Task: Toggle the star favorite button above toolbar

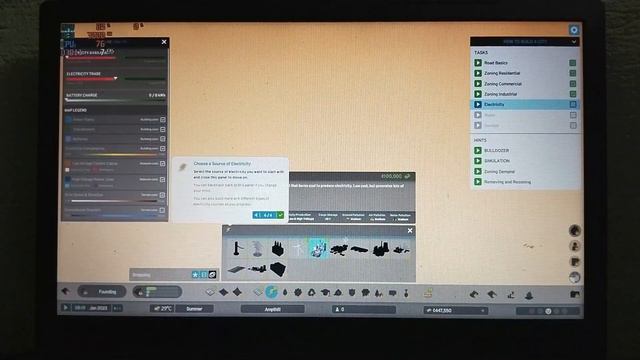Action: [x=195, y=275]
